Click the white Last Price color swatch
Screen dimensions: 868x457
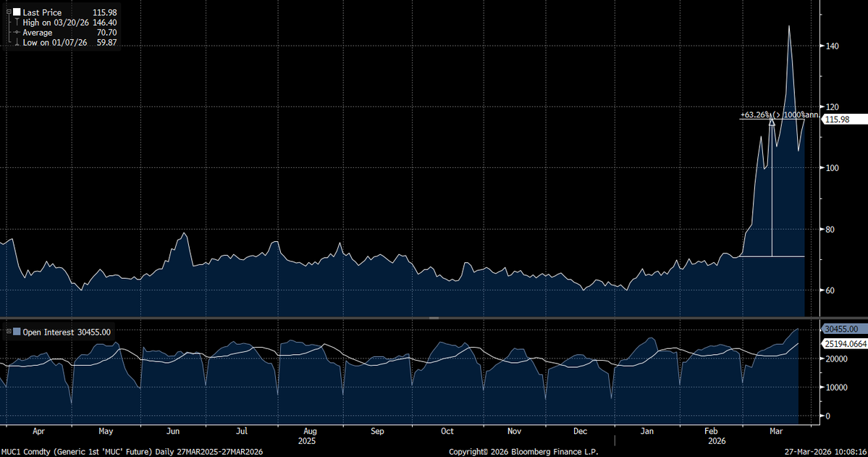coord(17,12)
